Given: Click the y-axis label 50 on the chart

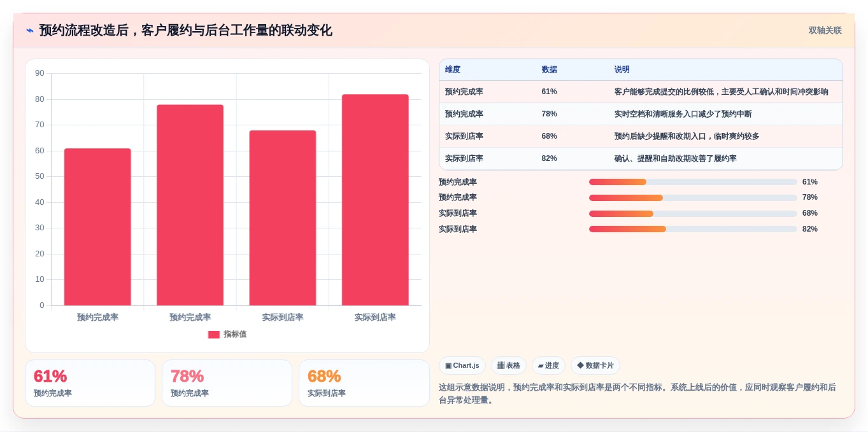Looking at the screenshot, I should click(x=39, y=176).
